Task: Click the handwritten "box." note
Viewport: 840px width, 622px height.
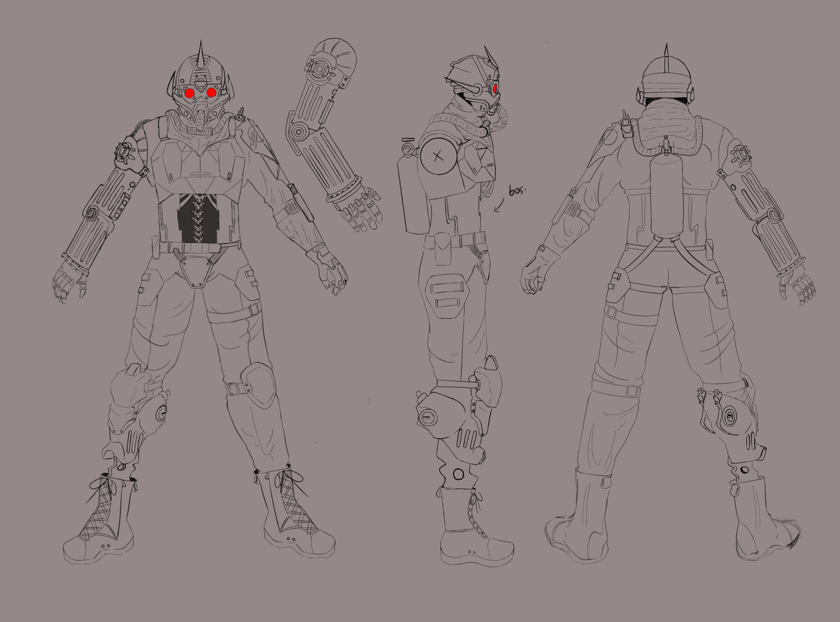Action: pyautogui.click(x=517, y=190)
